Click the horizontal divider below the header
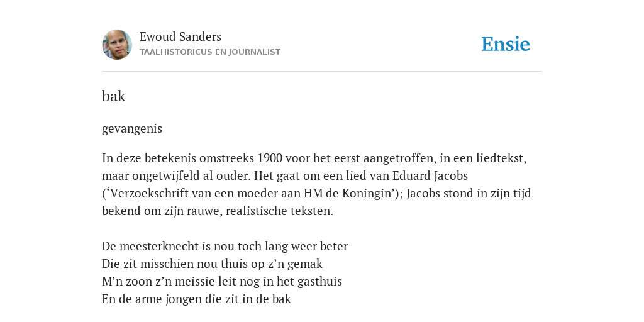644x322 pixels. point(322,72)
